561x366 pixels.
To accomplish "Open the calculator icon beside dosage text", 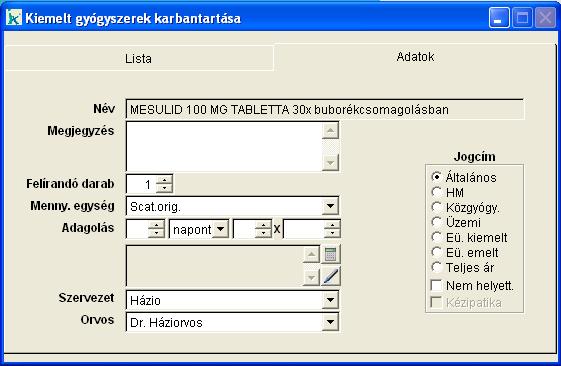I will (x=331, y=254).
